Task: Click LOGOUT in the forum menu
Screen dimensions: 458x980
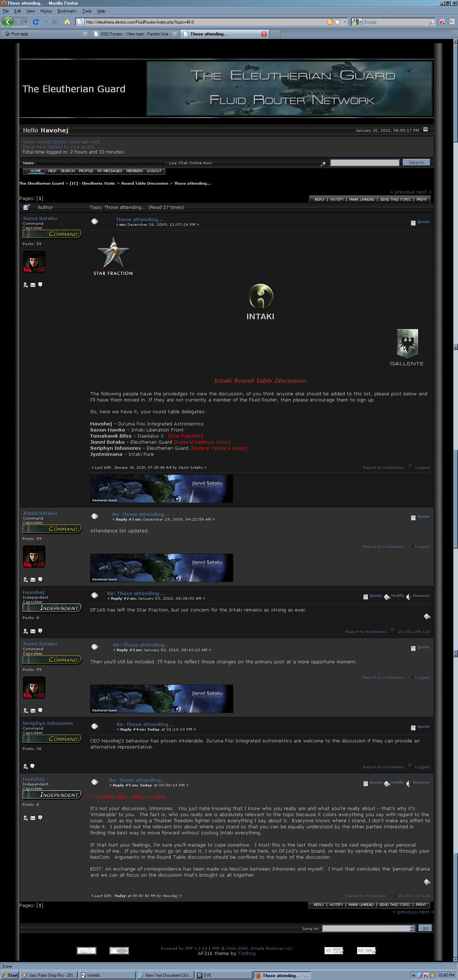Action: point(154,171)
